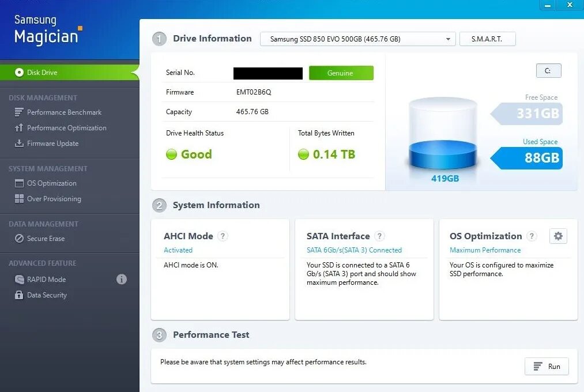
Task: Click the OS Optimization help icon
Action: point(532,236)
